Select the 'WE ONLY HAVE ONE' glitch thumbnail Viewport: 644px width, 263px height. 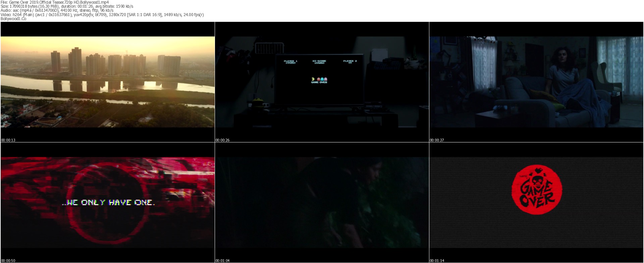108,203
